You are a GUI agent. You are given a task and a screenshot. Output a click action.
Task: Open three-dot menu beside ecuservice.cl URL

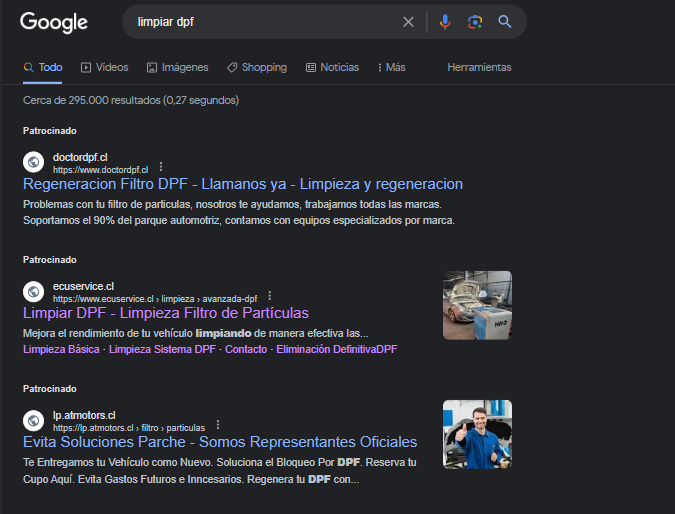point(269,296)
